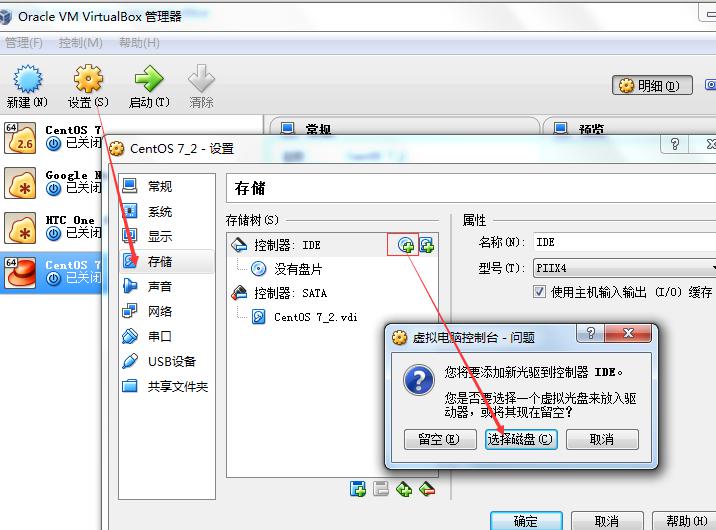Open 设置 (Settings) from the toolbar
This screenshot has height=530, width=716.
[88, 86]
